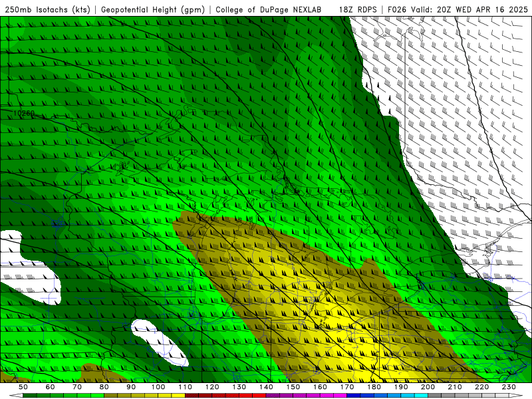Viewport: 532px width, 399px height.
Task: Click the '210' color scale label
Action: (456, 387)
